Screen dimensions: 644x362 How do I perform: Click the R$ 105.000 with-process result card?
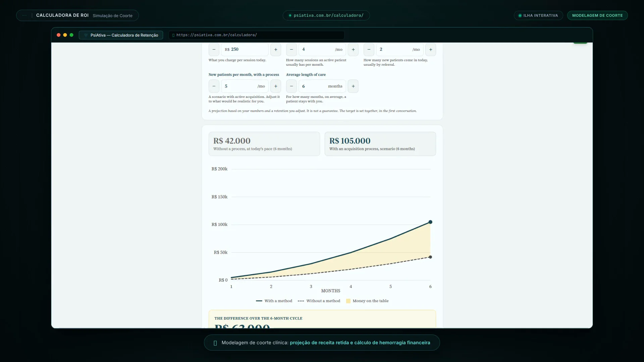pyautogui.click(x=380, y=144)
